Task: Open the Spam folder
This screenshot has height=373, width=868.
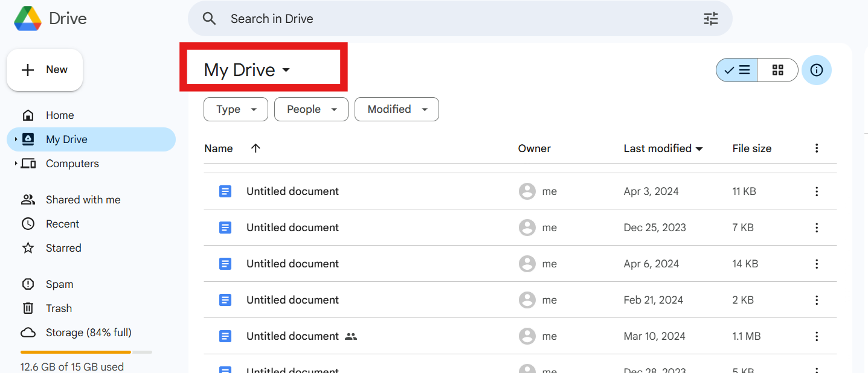Action: click(x=60, y=284)
